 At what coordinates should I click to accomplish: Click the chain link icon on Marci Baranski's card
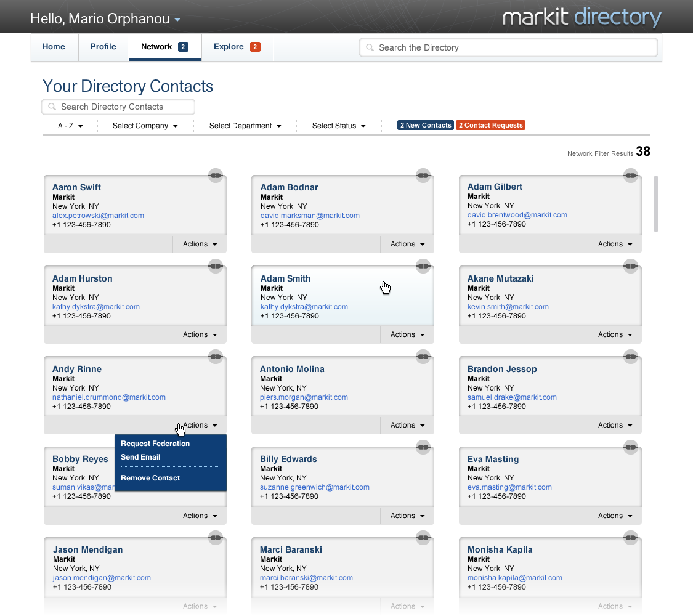423,537
